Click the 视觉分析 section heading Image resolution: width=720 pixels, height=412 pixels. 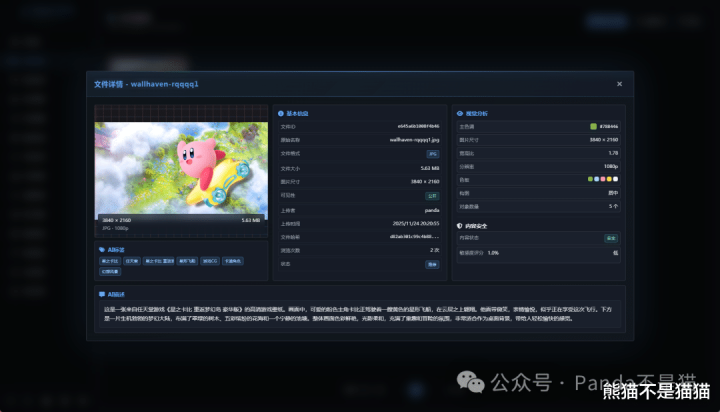(477, 113)
